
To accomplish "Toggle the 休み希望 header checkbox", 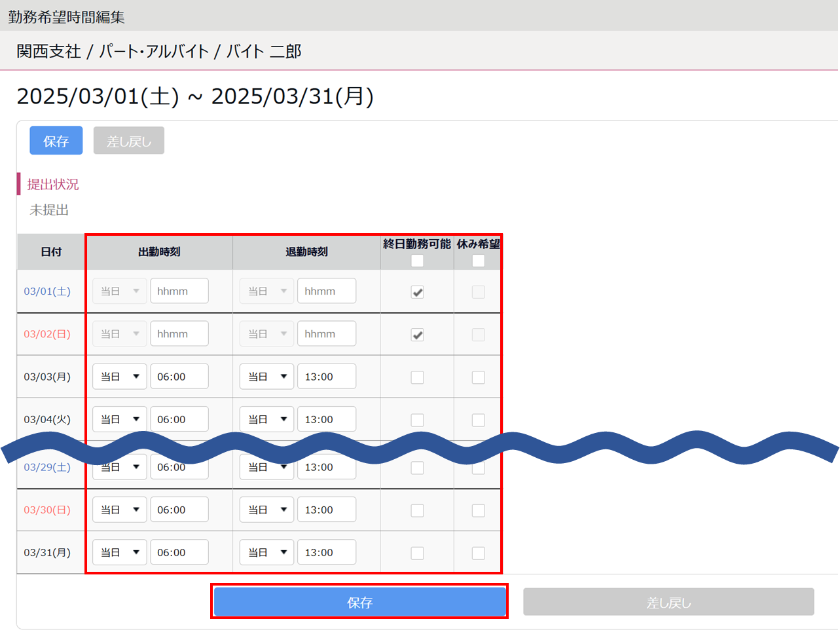I will click(479, 261).
